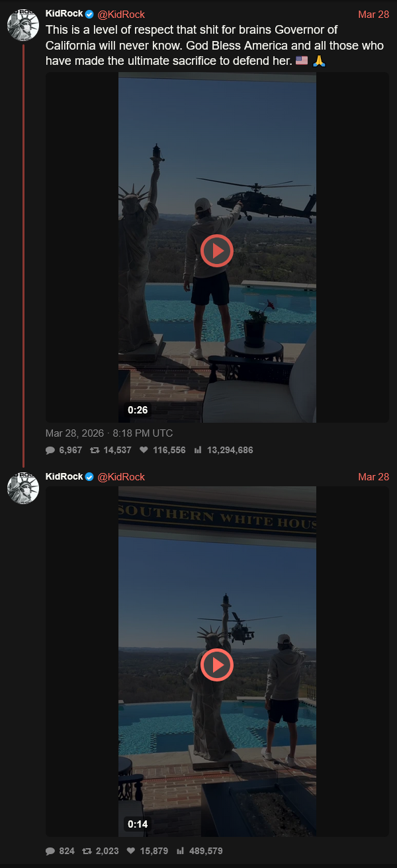Click the retweet icon showing 2,023
The image size is (397, 868).
point(85,851)
